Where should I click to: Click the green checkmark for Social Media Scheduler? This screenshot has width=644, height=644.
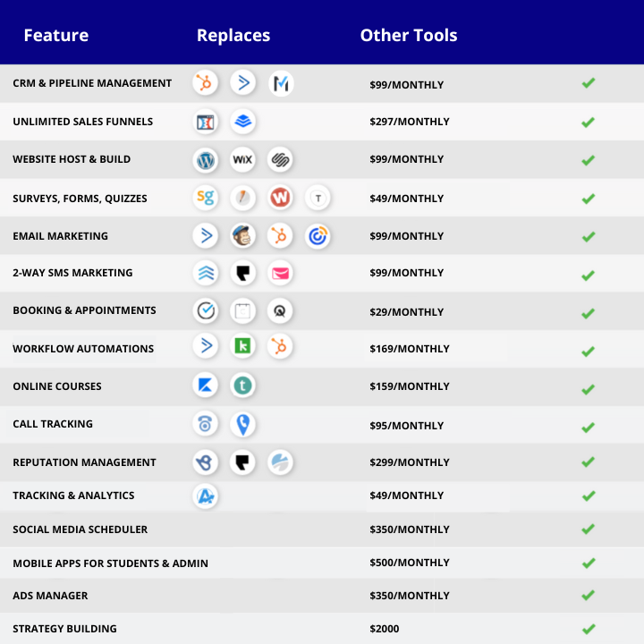[x=589, y=529]
